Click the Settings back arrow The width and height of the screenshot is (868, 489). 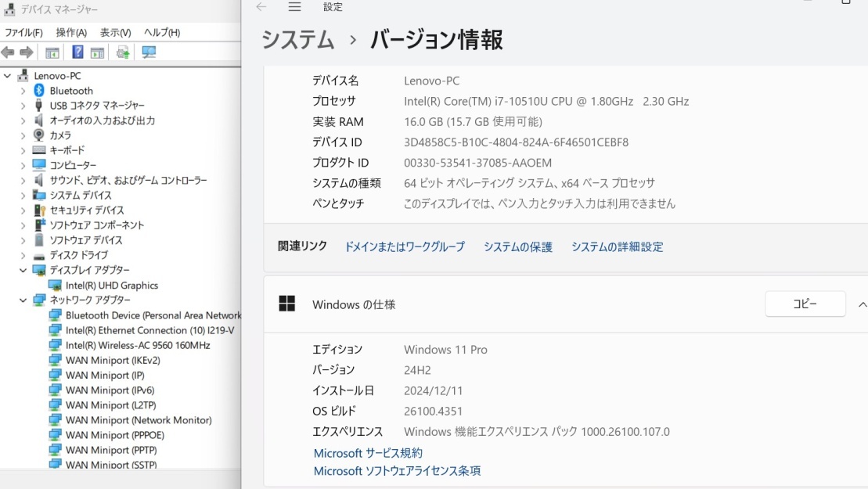click(x=261, y=6)
